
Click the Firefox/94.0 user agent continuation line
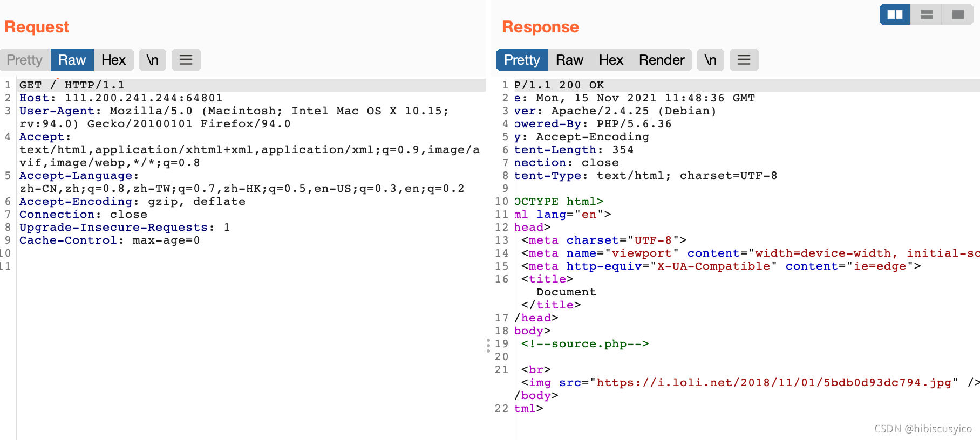(155, 124)
